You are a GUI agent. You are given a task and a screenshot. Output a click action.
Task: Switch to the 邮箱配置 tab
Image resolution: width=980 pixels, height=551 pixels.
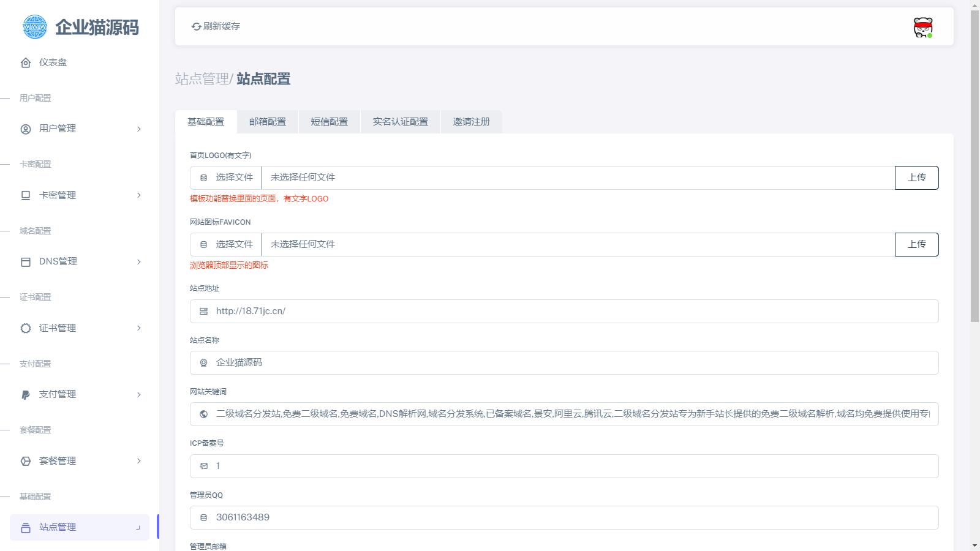[268, 122]
